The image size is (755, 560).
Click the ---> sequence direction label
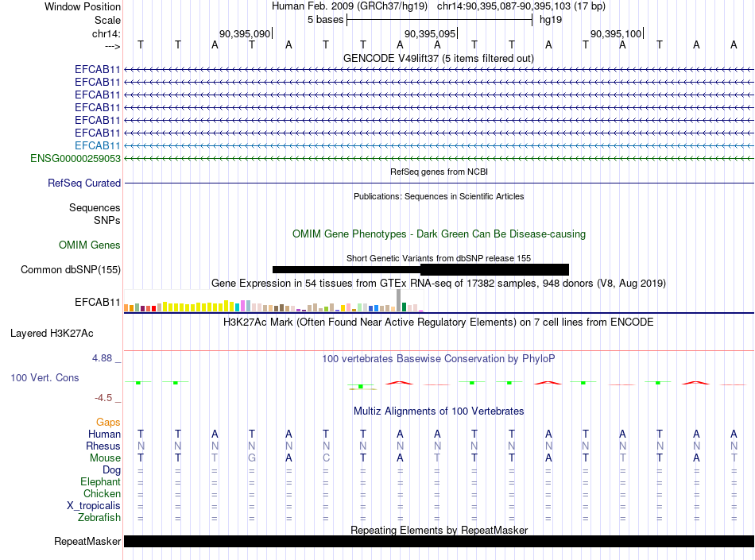pos(113,46)
